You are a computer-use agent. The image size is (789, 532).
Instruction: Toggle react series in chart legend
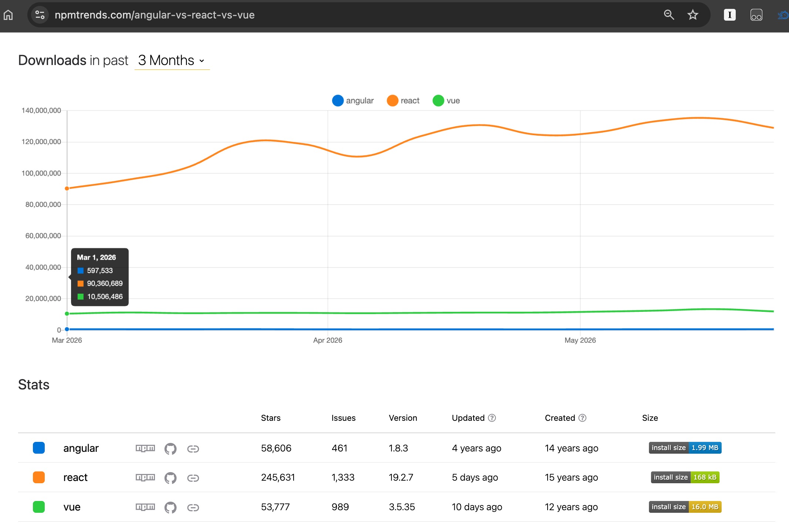pyautogui.click(x=403, y=100)
